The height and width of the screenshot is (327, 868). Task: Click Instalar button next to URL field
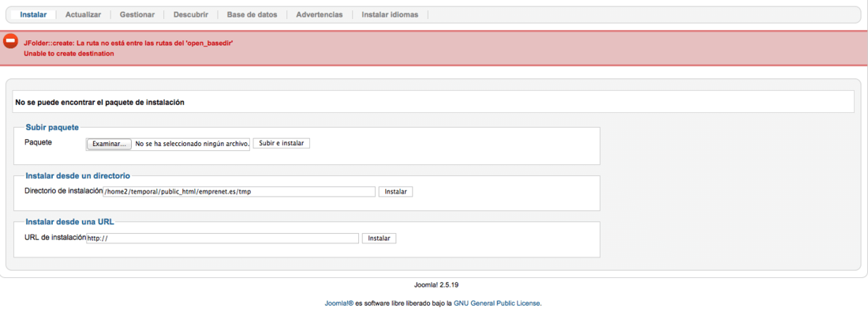tap(380, 239)
